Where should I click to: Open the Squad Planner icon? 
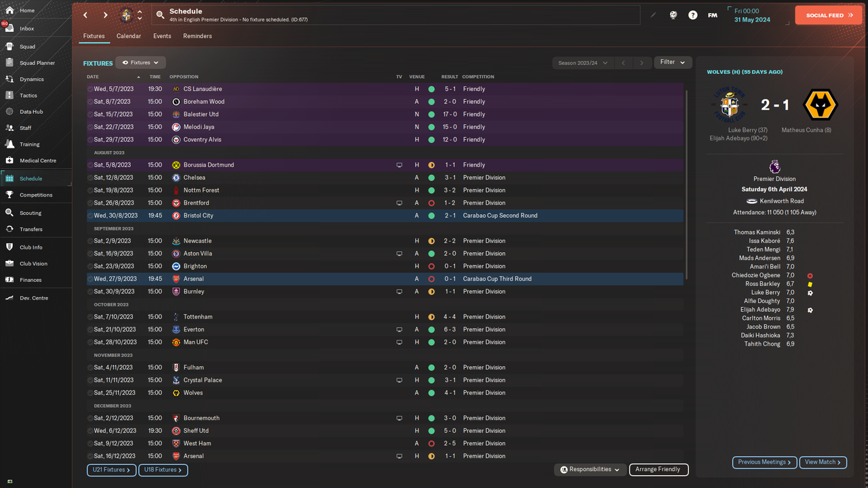click(x=9, y=63)
